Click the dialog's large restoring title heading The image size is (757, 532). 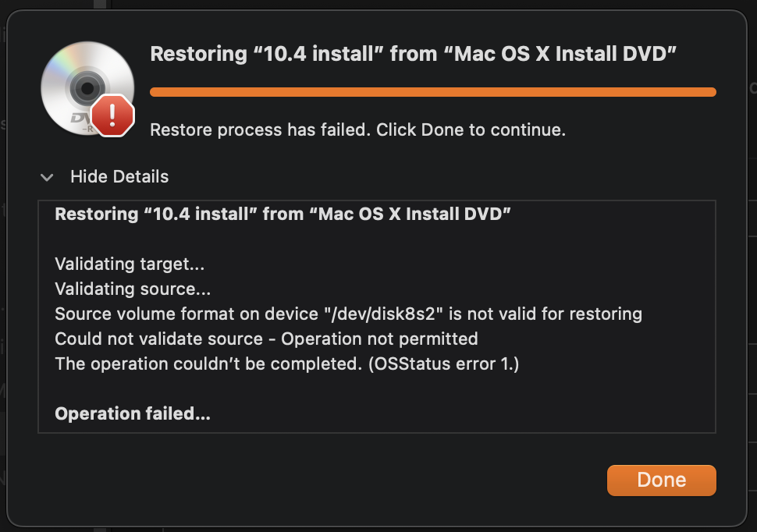tap(412, 55)
